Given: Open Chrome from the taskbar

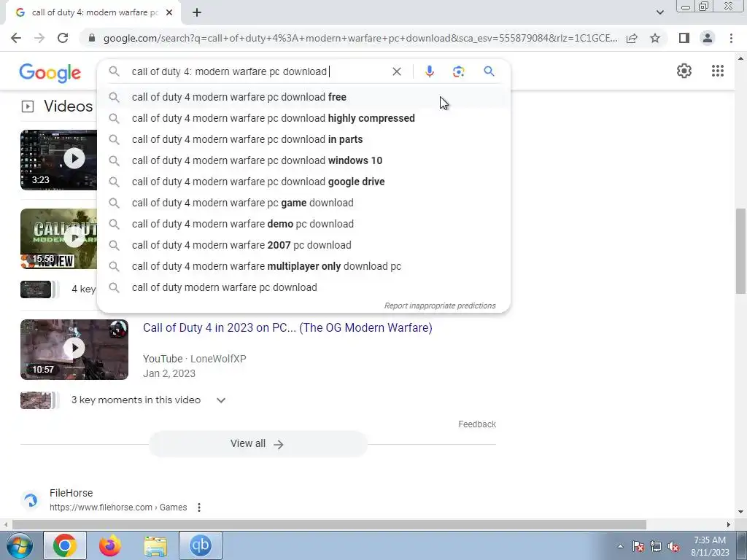Looking at the screenshot, I should 65,545.
